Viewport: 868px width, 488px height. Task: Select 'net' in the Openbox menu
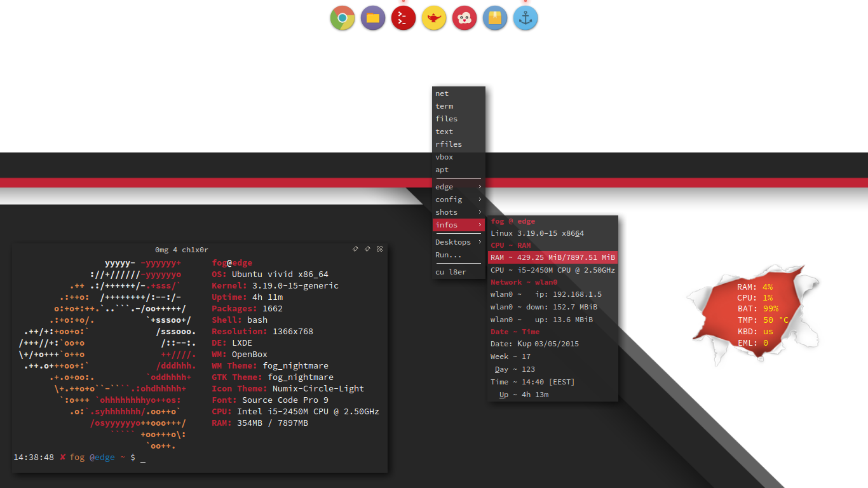[x=459, y=93]
